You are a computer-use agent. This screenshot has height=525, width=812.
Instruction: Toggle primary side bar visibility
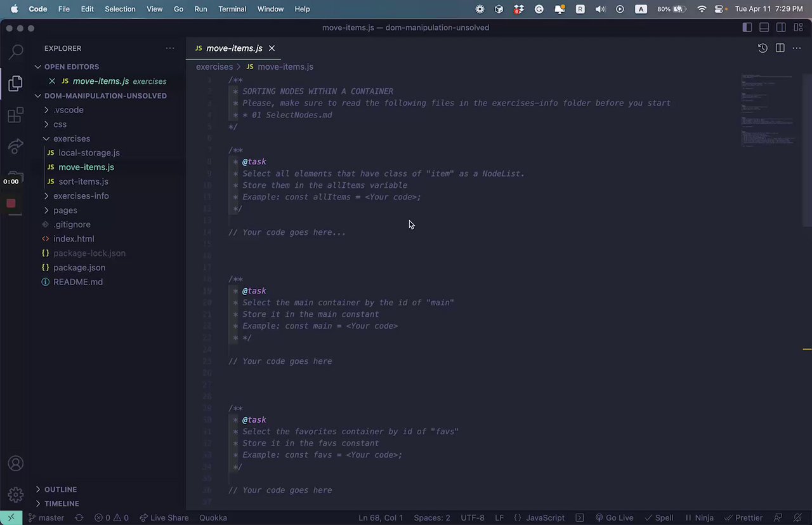[747, 27]
